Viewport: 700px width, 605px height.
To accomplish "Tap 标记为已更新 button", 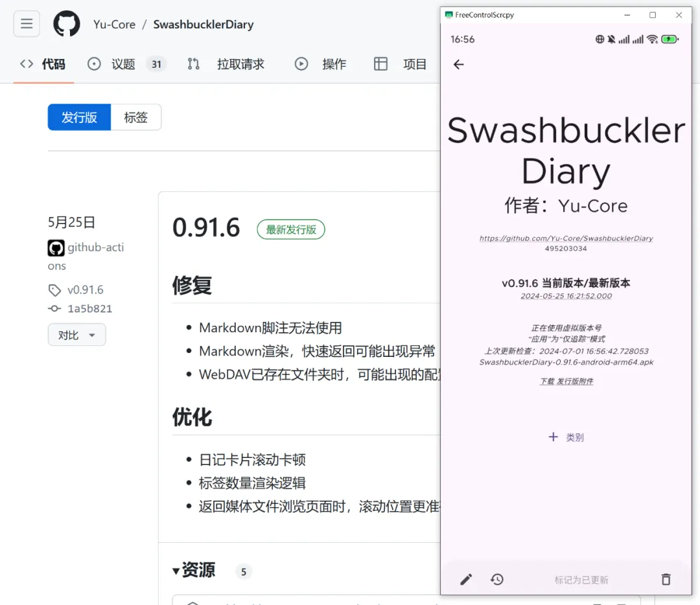I will [x=581, y=580].
